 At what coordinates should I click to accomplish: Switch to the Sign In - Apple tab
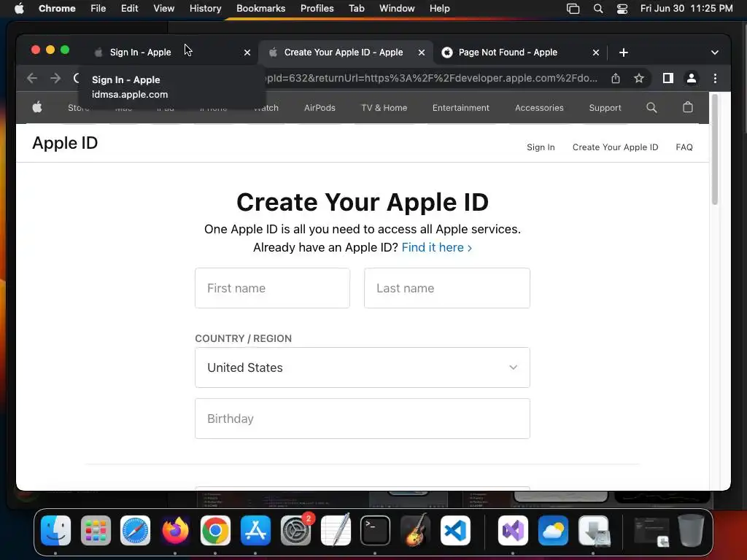click(x=141, y=52)
